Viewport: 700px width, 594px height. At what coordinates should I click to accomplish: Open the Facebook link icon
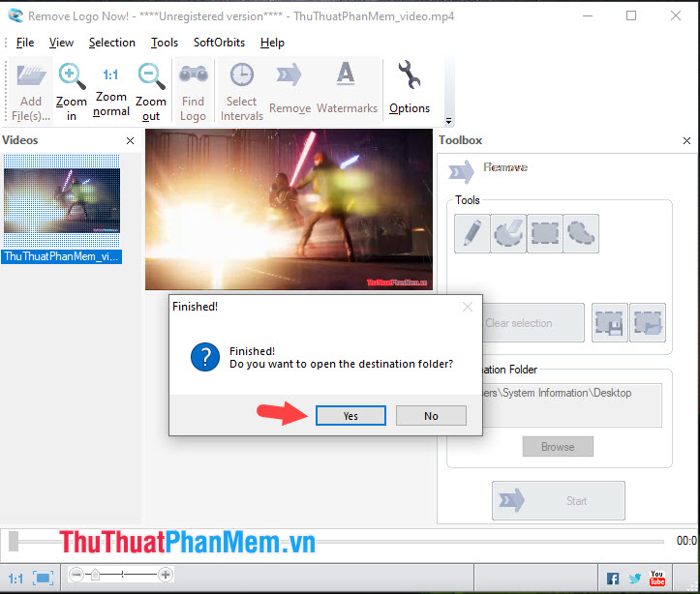613,579
